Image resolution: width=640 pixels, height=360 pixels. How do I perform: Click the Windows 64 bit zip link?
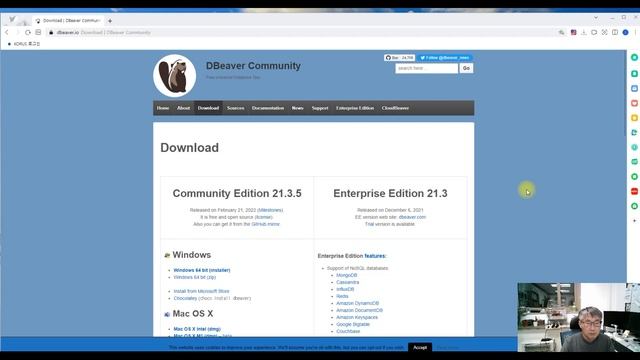195,277
